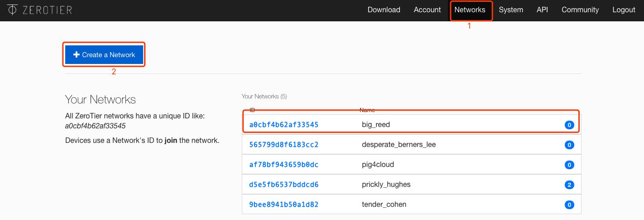Screen dimensions: 644x220
Task: Click member count badge for desperate_berners_lee
Action: (x=569, y=145)
